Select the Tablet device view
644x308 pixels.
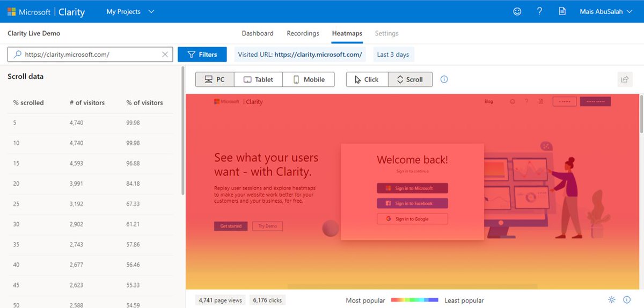[x=258, y=79]
